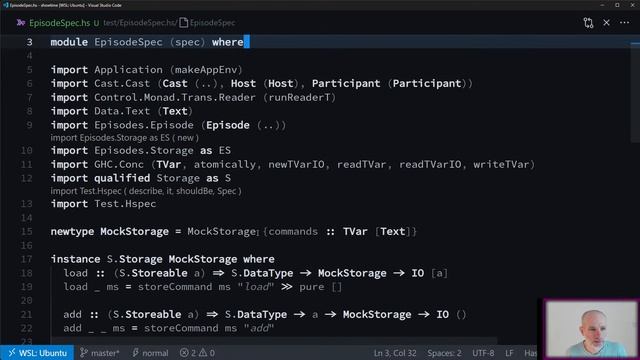Click 'Data.Text' on line 8

122,111
